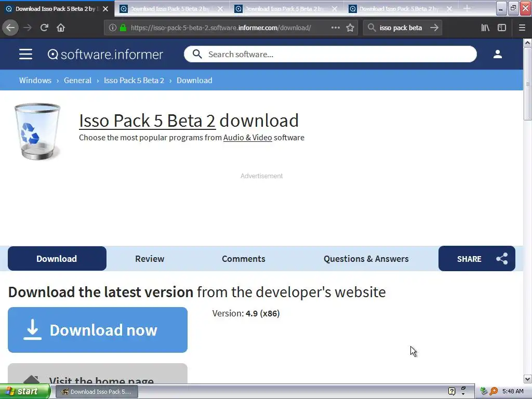The height and width of the screenshot is (399, 532).
Task: Open the Firefox hamburger menu
Action: 522,28
